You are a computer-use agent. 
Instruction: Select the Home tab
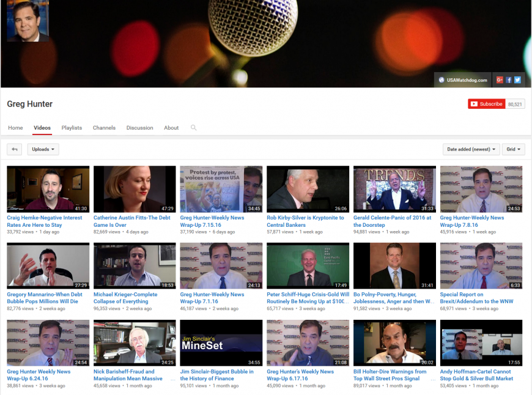pyautogui.click(x=15, y=128)
